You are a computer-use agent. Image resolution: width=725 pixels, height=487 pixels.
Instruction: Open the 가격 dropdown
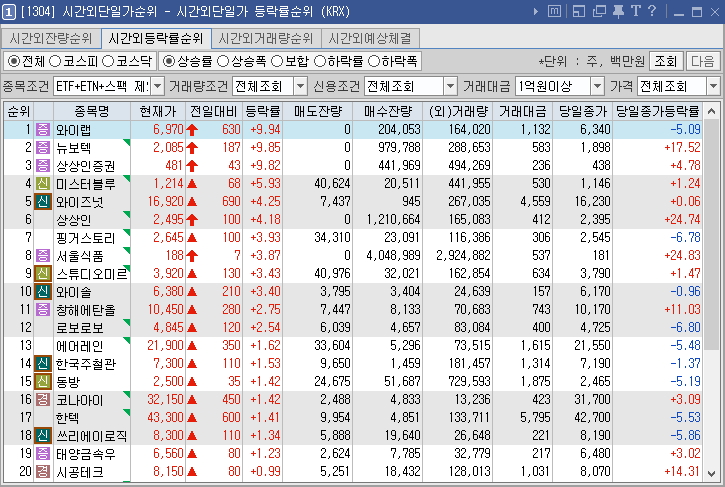pyautogui.click(x=713, y=86)
